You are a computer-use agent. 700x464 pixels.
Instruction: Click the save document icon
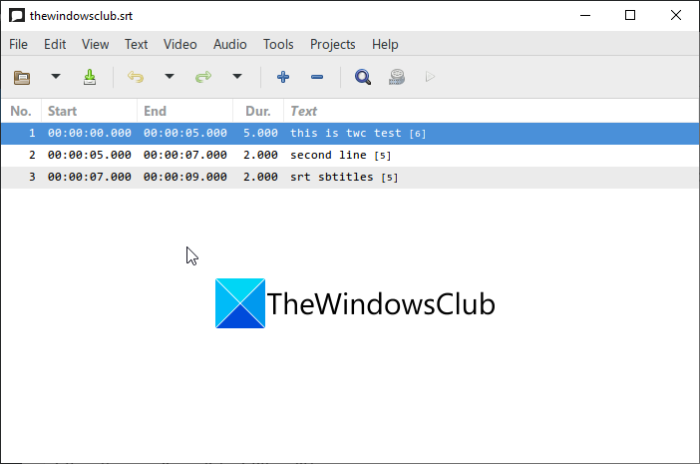click(x=90, y=77)
